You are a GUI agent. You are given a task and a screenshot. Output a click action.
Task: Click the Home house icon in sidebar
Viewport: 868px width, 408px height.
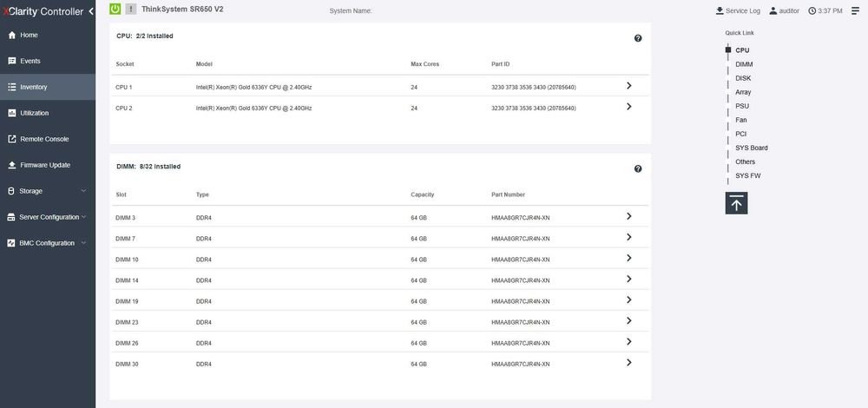click(12, 35)
